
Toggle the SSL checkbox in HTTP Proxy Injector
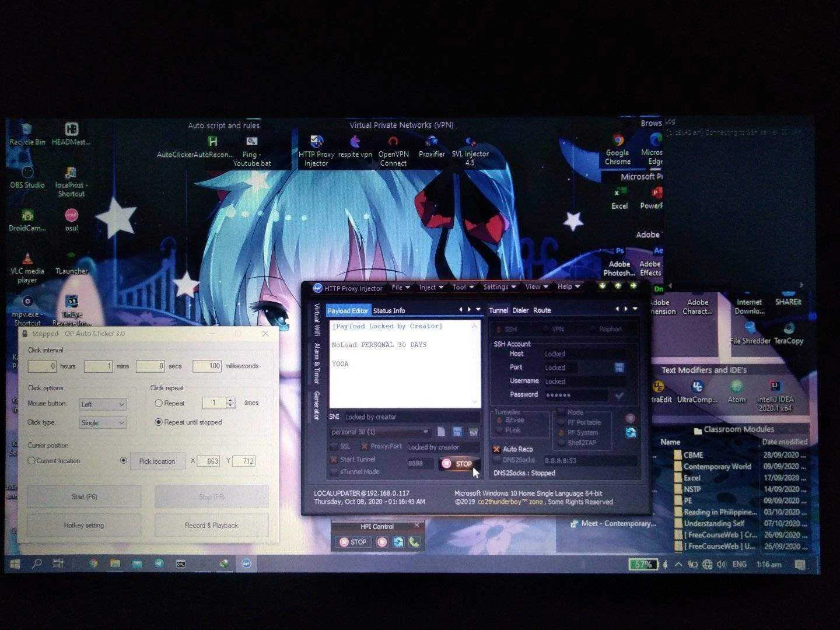[x=334, y=446]
